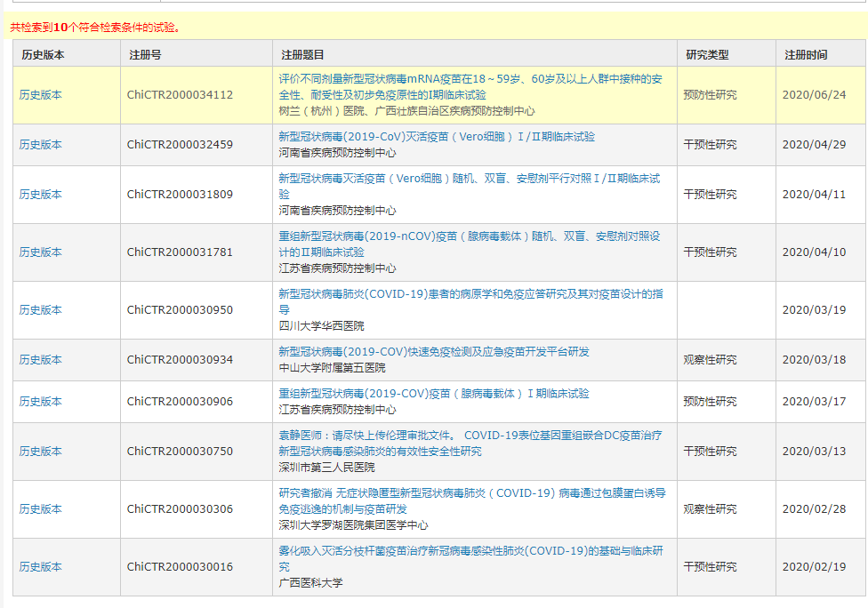
Task: Click the registration number column header
Action: [145, 54]
